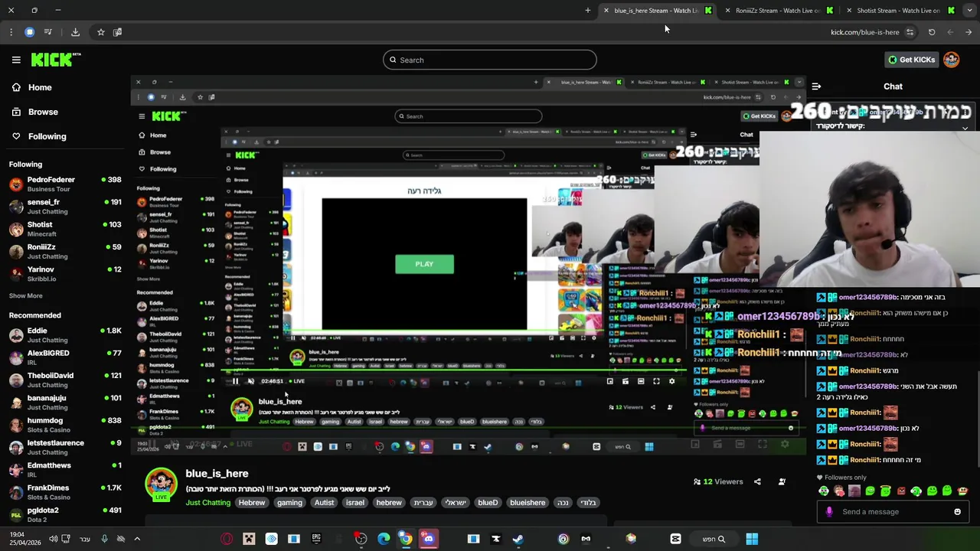Open the browser media controls icon
The height and width of the screenshot is (551, 980).
tap(48, 32)
